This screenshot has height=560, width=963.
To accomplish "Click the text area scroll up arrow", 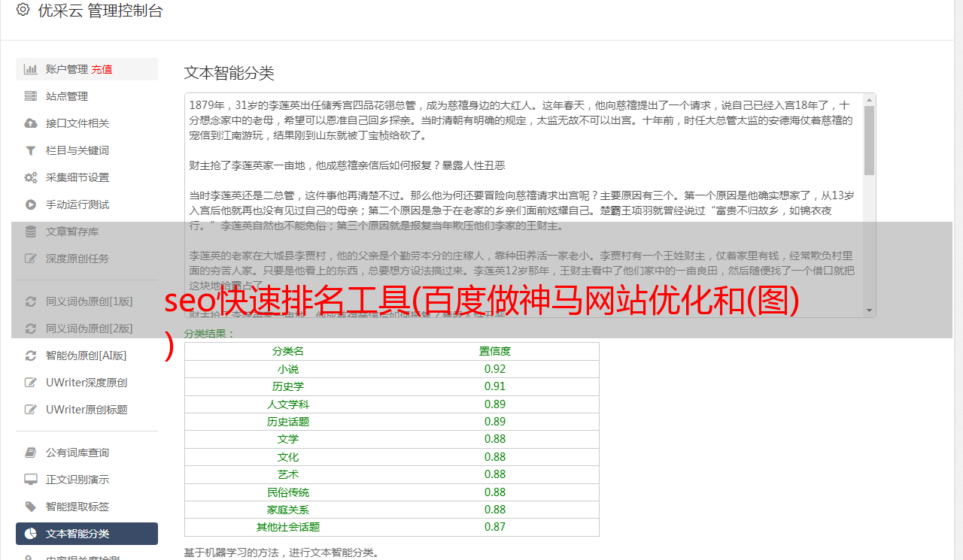I will click(x=869, y=99).
